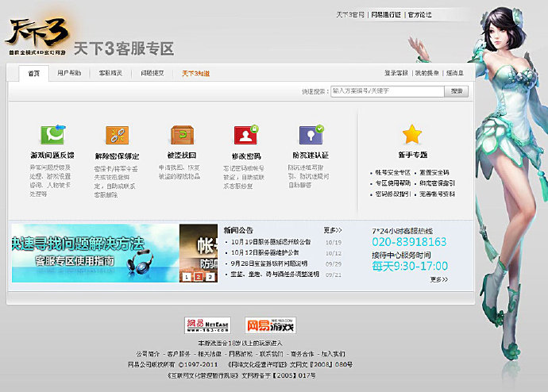Select banner slide 3 indicator
The image size is (548, 392).
coord(210,277)
